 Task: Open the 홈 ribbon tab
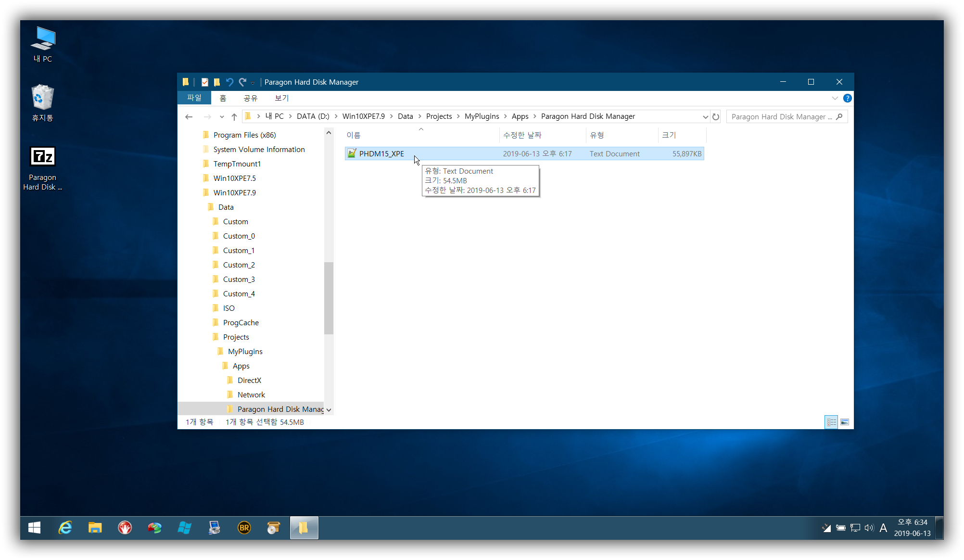223,98
